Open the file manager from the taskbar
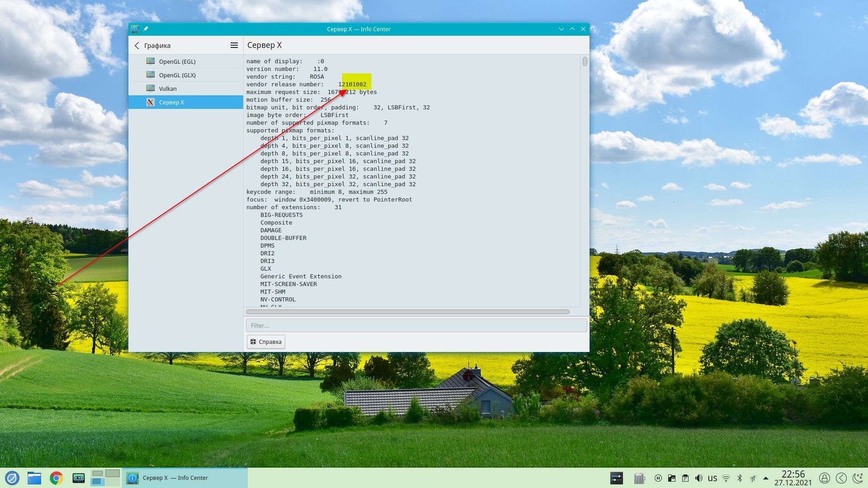Screen dimensions: 868x488 click(x=34, y=478)
